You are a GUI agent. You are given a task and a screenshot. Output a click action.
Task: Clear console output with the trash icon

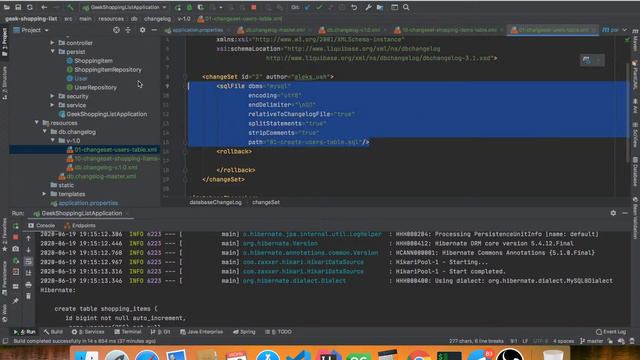point(28,296)
